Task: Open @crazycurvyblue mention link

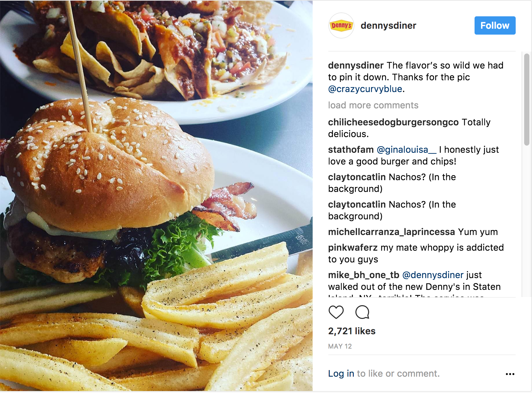Action: (x=365, y=89)
